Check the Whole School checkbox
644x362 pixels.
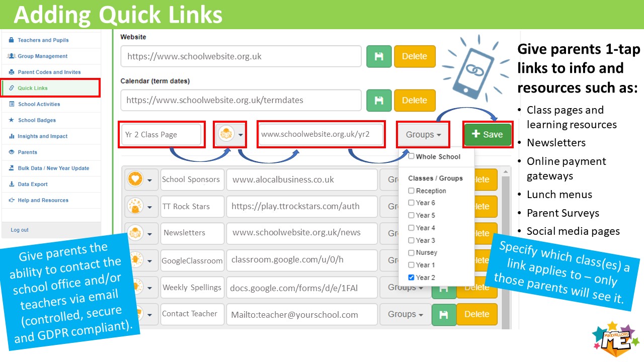pyautogui.click(x=411, y=156)
